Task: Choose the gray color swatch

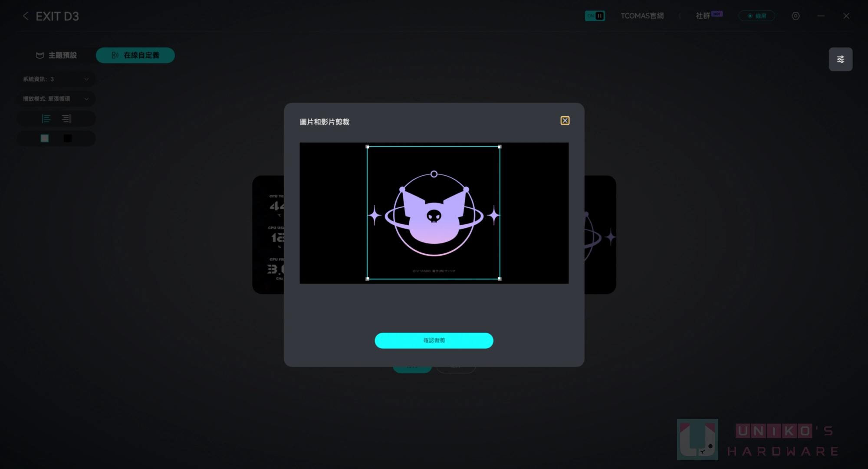Action: pyautogui.click(x=45, y=138)
